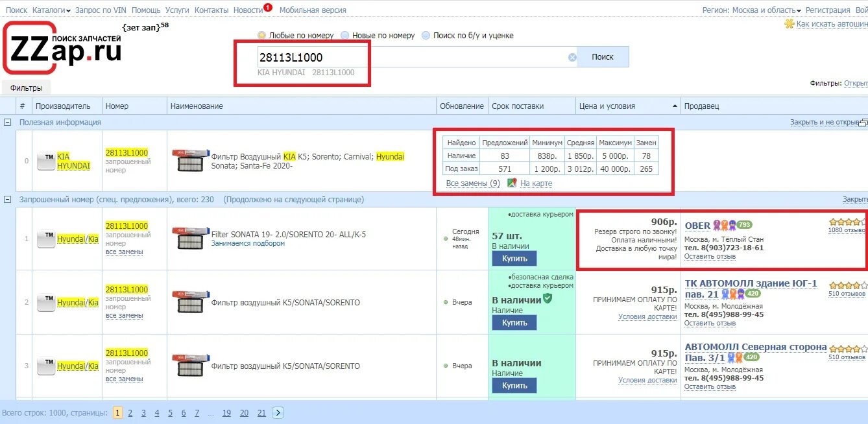868x424 pixels.
Task: Click the green 793 rating badge for OBER
Action: coord(744,225)
